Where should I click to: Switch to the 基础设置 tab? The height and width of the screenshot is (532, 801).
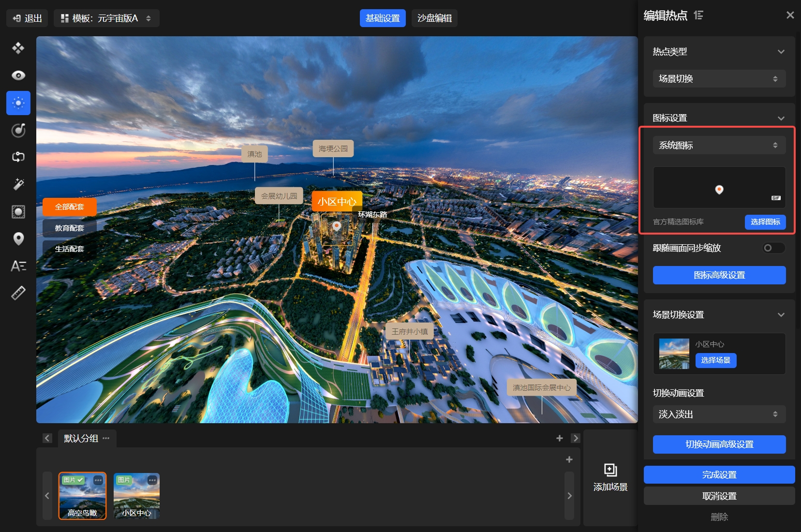(383, 18)
